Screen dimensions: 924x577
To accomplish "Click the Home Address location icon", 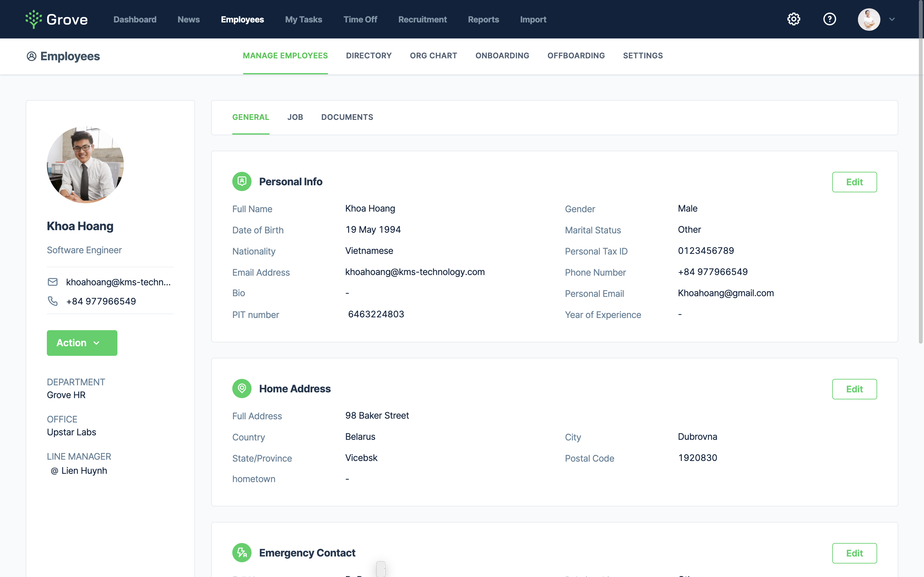I will [x=242, y=389].
